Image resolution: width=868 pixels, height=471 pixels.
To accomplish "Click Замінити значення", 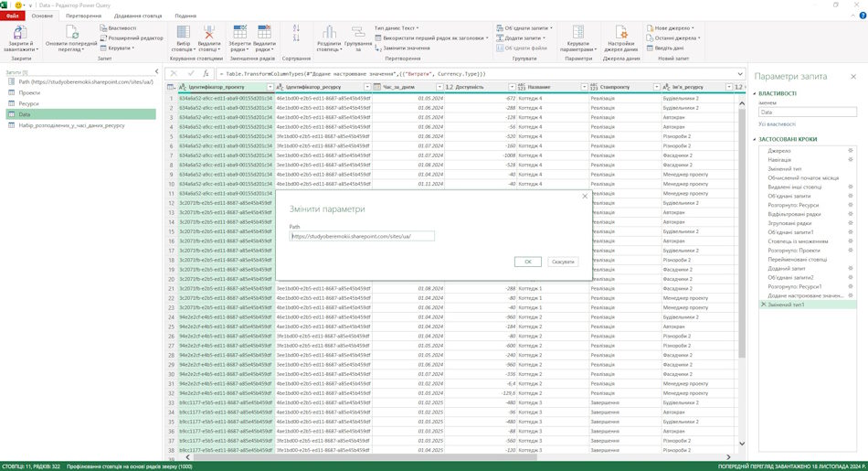I will [402, 48].
